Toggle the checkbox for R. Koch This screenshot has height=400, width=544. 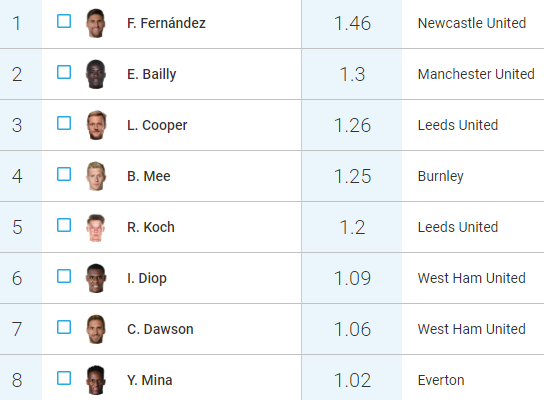click(64, 225)
